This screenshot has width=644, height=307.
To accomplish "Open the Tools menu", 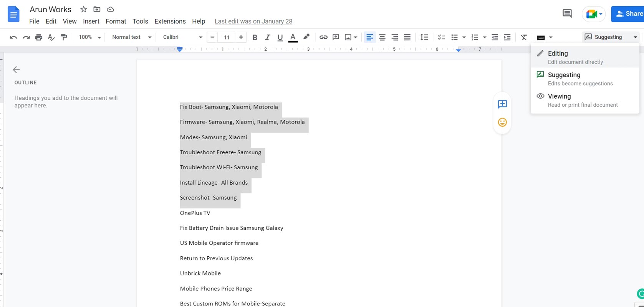I will click(140, 21).
